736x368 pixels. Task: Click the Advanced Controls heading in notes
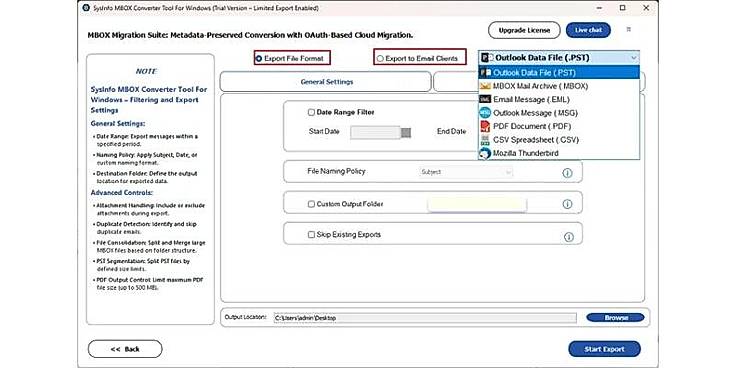[121, 193]
